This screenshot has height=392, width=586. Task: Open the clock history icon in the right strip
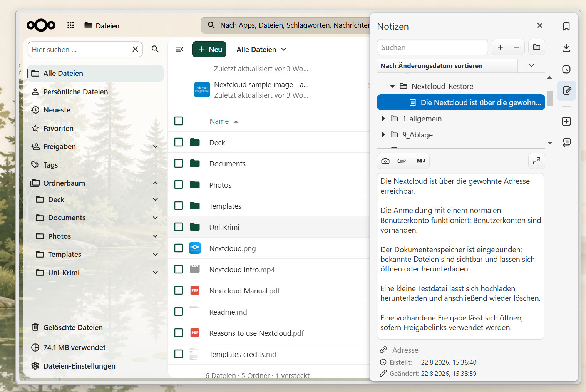566,69
